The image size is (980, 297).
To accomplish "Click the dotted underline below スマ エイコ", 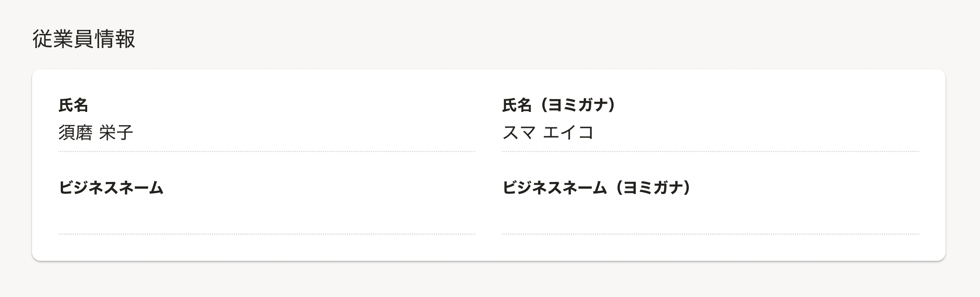I will pos(713,152).
